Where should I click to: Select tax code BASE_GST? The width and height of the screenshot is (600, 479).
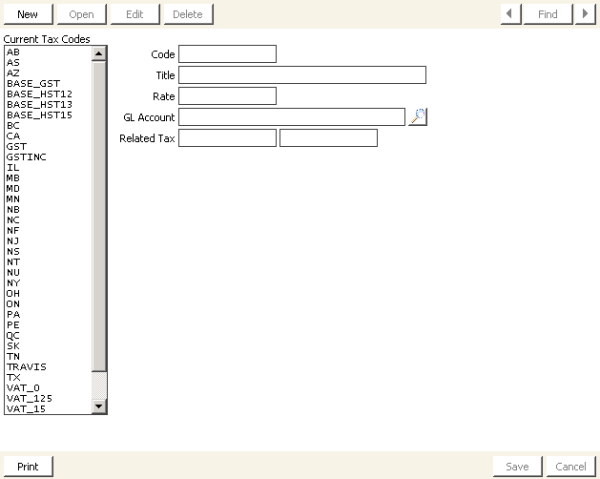tap(48, 83)
